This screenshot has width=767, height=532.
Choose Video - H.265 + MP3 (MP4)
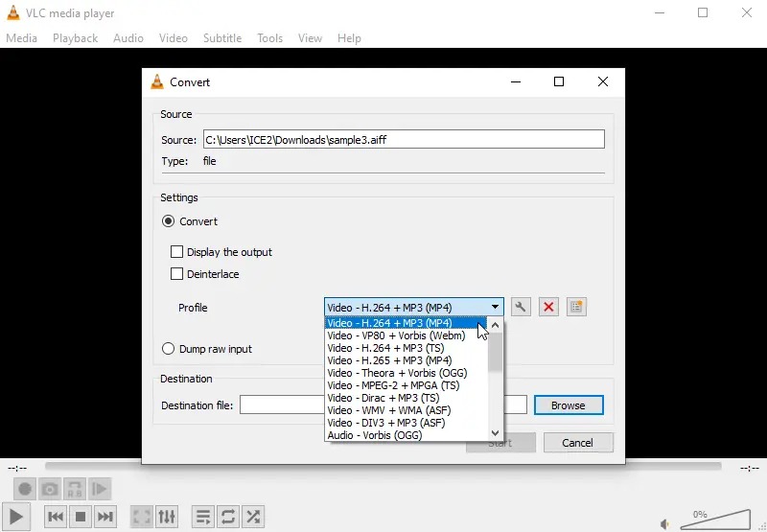[x=406, y=360]
